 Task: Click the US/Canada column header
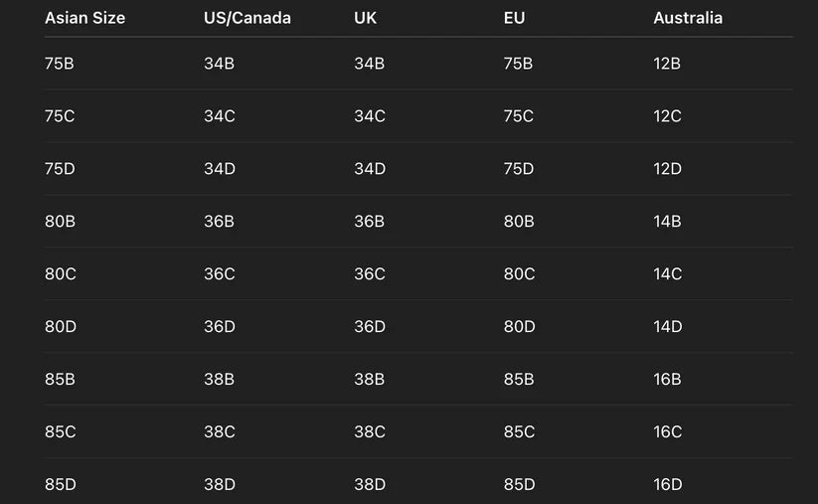pyautogui.click(x=247, y=18)
